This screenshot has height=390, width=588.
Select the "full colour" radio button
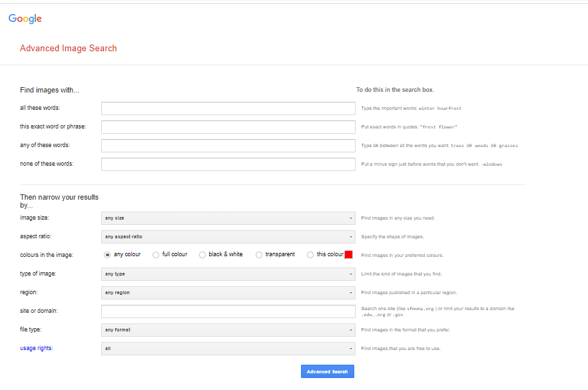(x=154, y=254)
